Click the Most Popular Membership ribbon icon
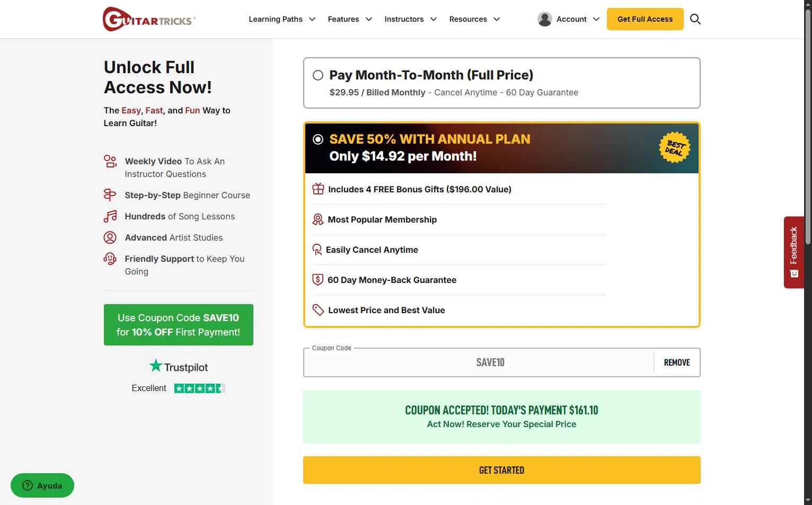 click(317, 219)
